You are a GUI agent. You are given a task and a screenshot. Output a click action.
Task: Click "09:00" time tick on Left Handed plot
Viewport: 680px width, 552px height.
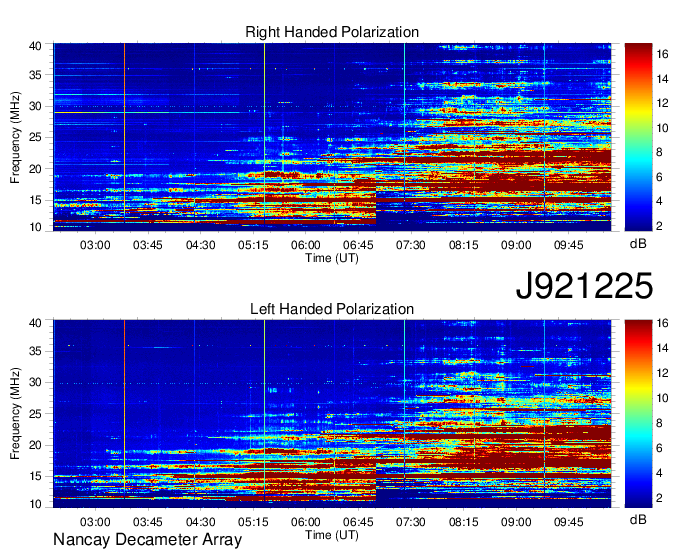click(516, 522)
